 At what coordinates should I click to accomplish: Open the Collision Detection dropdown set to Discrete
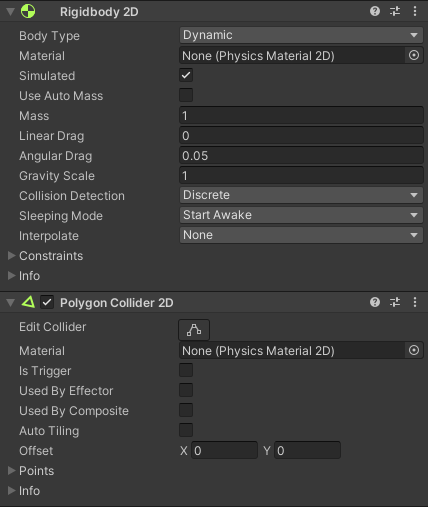coord(301,195)
